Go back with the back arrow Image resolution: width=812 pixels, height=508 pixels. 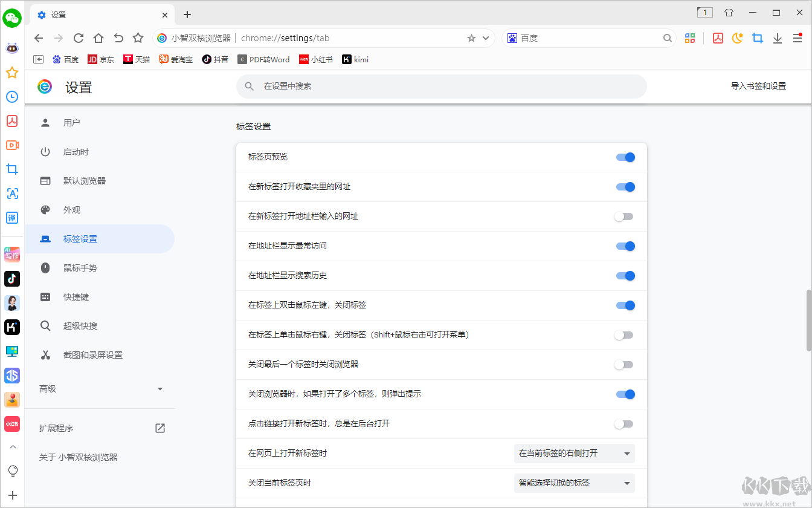pos(39,38)
